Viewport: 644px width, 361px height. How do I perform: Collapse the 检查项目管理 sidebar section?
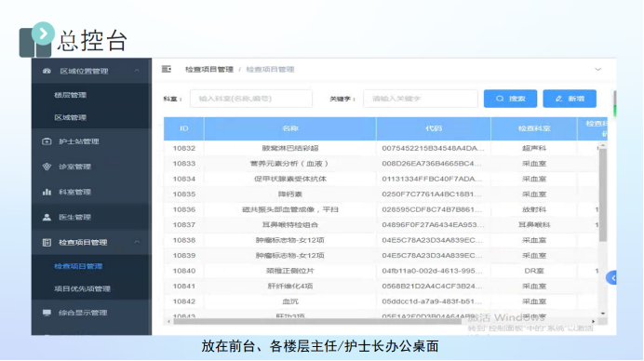(x=137, y=242)
